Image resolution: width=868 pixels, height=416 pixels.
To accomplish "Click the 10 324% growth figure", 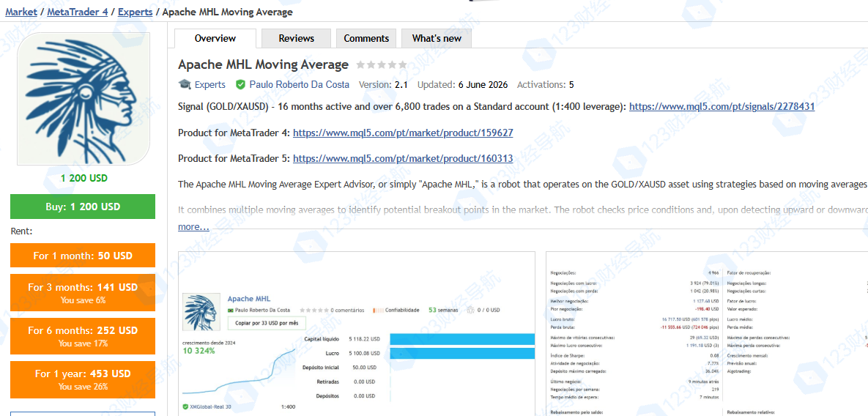I will [x=199, y=351].
